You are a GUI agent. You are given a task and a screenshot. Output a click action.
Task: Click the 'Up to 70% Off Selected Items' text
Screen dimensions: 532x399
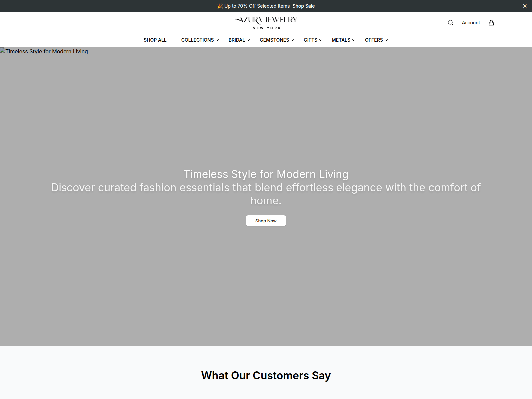pyautogui.click(x=257, y=6)
